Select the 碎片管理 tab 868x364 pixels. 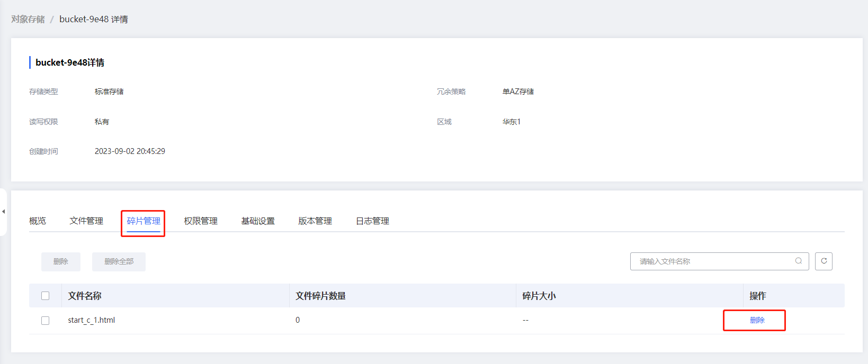tap(144, 221)
